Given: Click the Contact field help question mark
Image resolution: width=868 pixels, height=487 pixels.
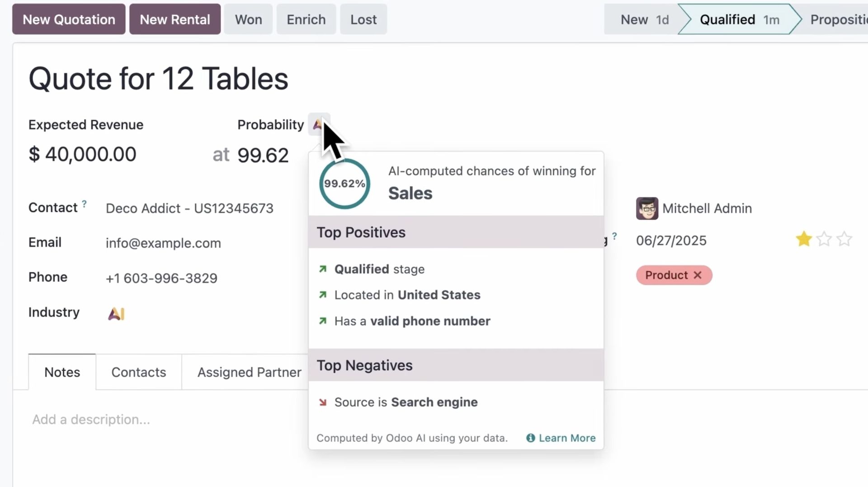Looking at the screenshot, I should click(84, 204).
